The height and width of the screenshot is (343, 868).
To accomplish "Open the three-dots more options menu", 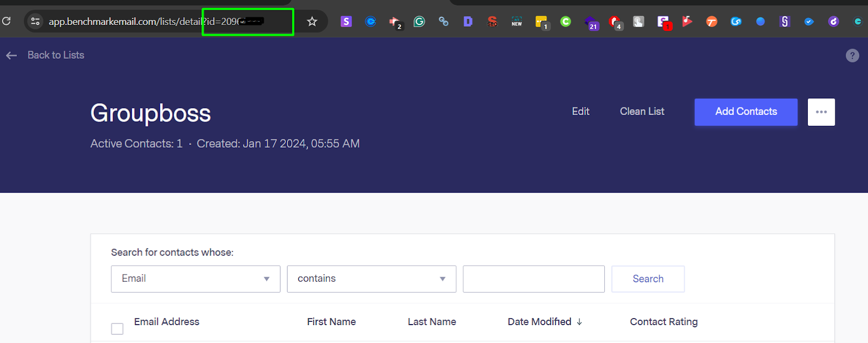I will tap(821, 112).
